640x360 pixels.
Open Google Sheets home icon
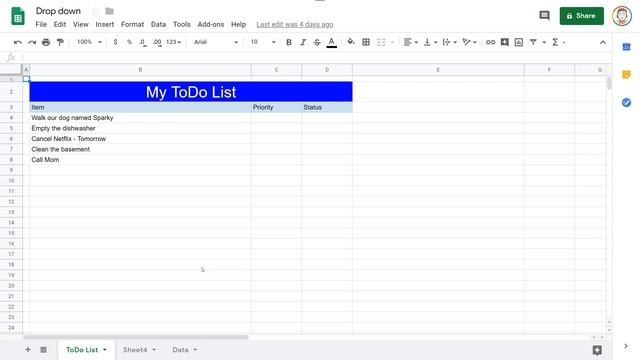[x=18, y=16]
